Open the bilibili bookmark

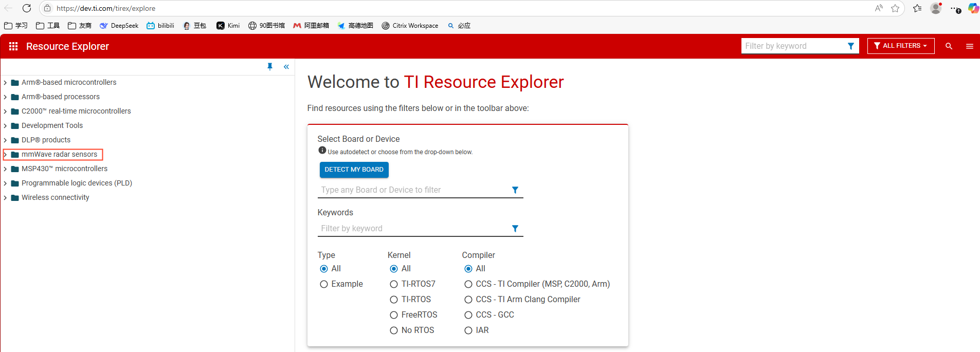pos(160,26)
